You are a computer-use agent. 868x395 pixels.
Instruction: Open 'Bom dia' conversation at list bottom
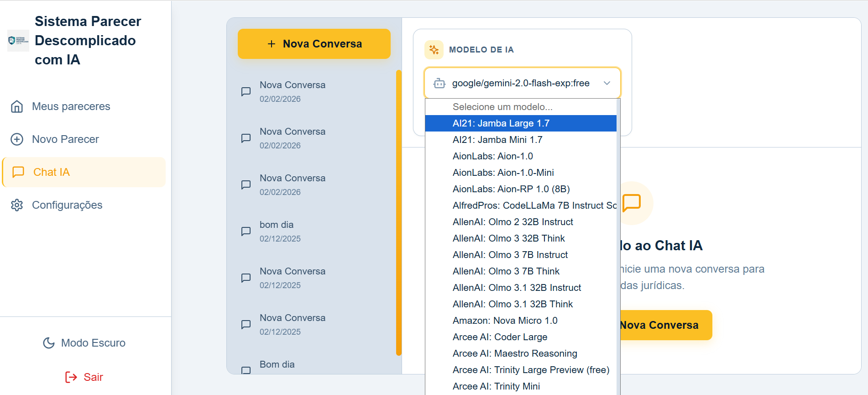pos(314,365)
